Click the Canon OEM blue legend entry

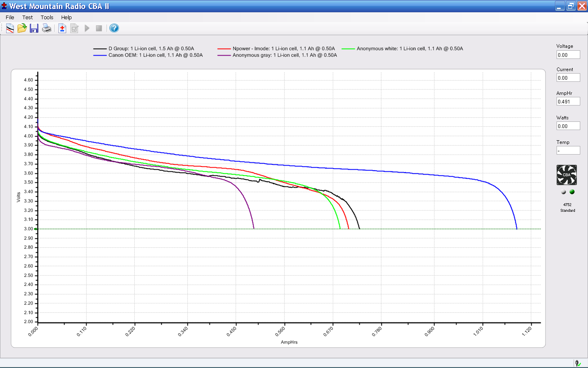point(155,55)
